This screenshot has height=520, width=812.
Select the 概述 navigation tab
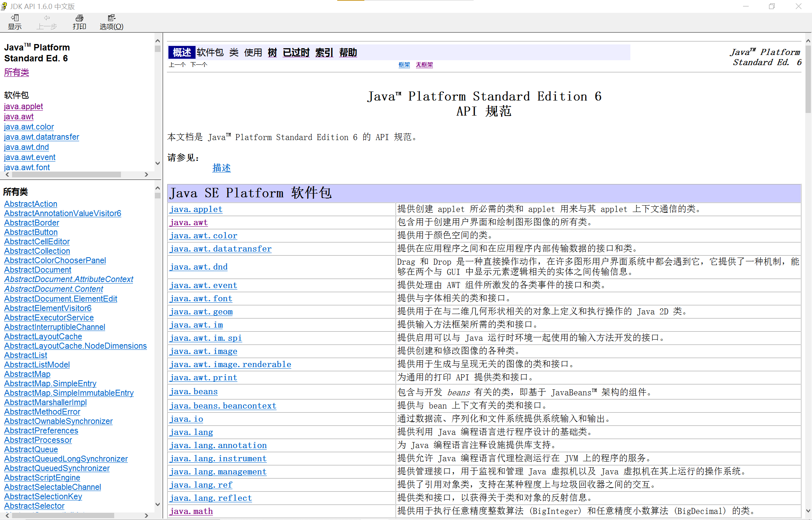182,52
